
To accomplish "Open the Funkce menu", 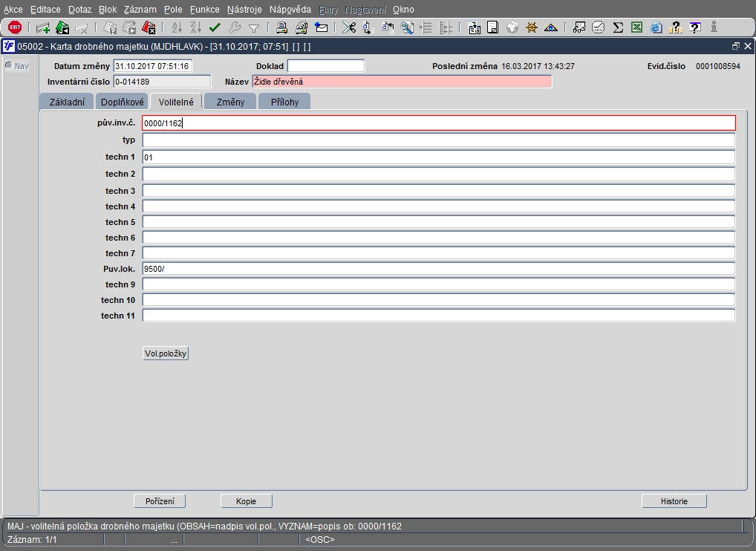I will click(204, 10).
